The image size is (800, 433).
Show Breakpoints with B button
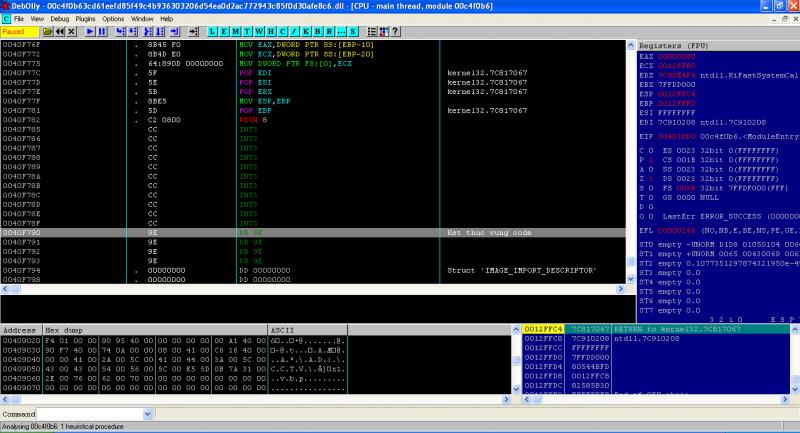click(x=318, y=32)
